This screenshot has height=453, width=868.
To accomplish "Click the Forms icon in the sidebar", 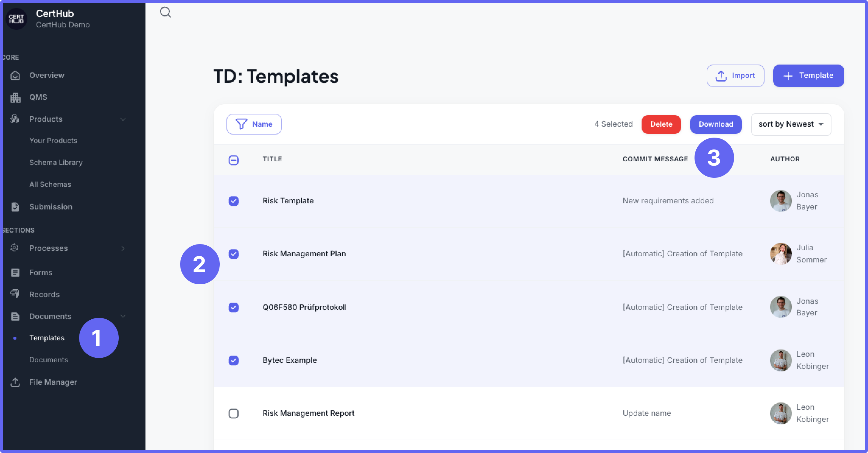I will (x=15, y=272).
